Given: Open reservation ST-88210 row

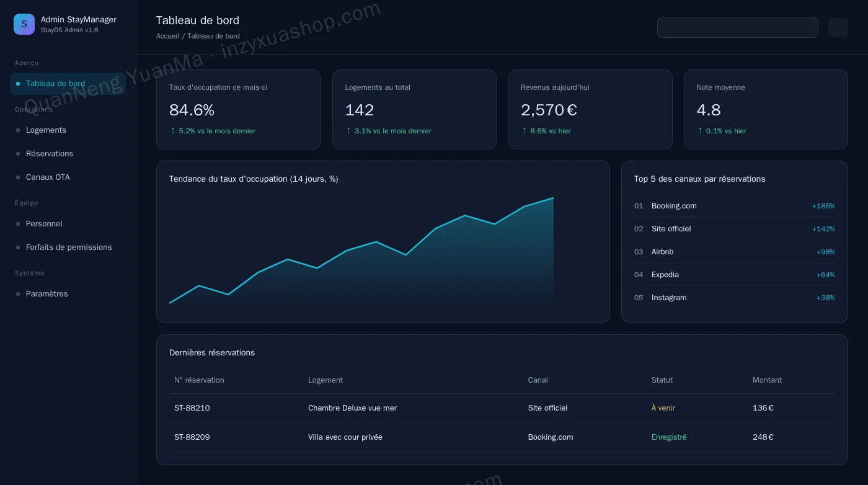Looking at the screenshot, I should click(502, 408).
